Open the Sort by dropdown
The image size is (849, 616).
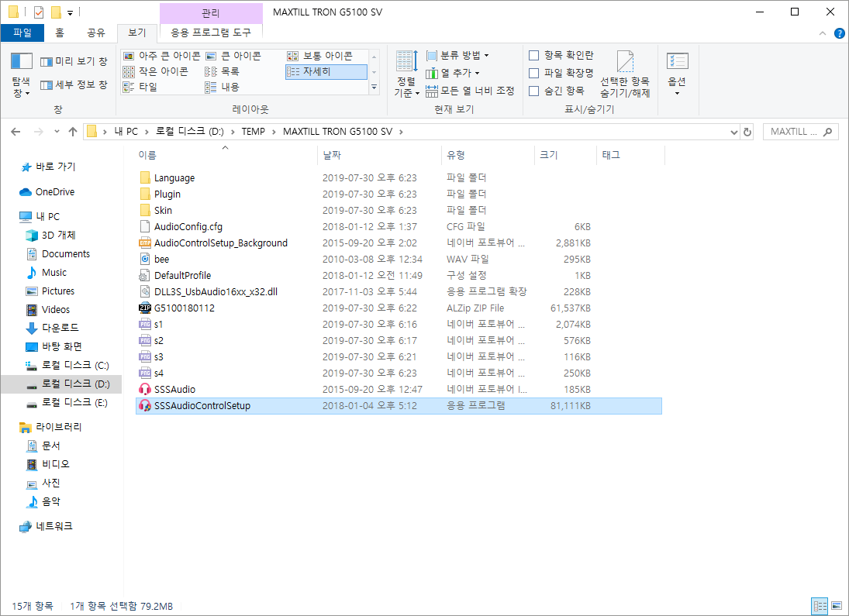(x=406, y=74)
